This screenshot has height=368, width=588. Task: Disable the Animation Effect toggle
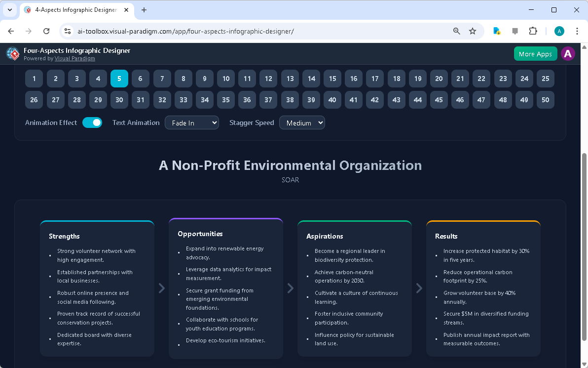(x=92, y=122)
